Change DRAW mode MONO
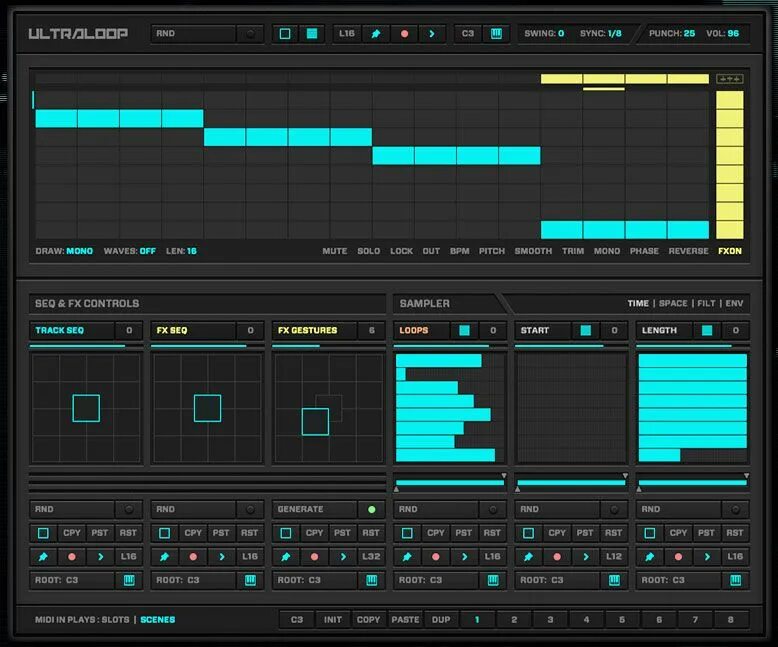This screenshot has width=778, height=647. tap(64, 251)
